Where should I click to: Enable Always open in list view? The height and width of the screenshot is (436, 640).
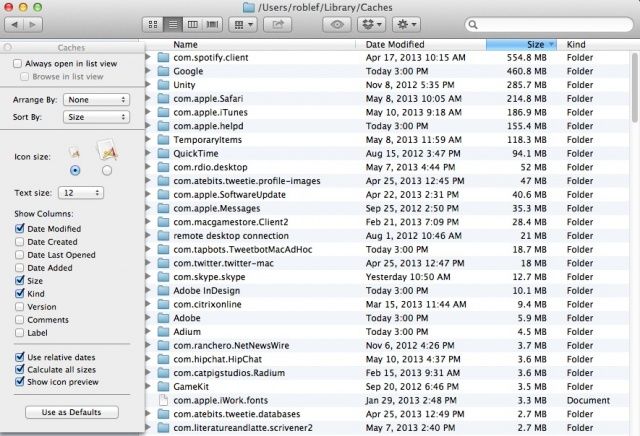coord(19,63)
